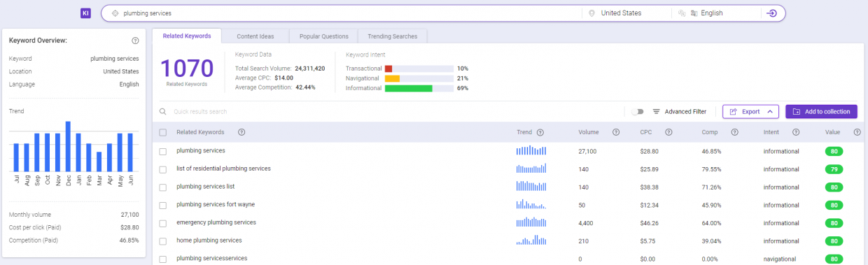Open the keyword 'home plumbing services'
Image resolution: width=868 pixels, height=265 pixels.
coord(209,240)
